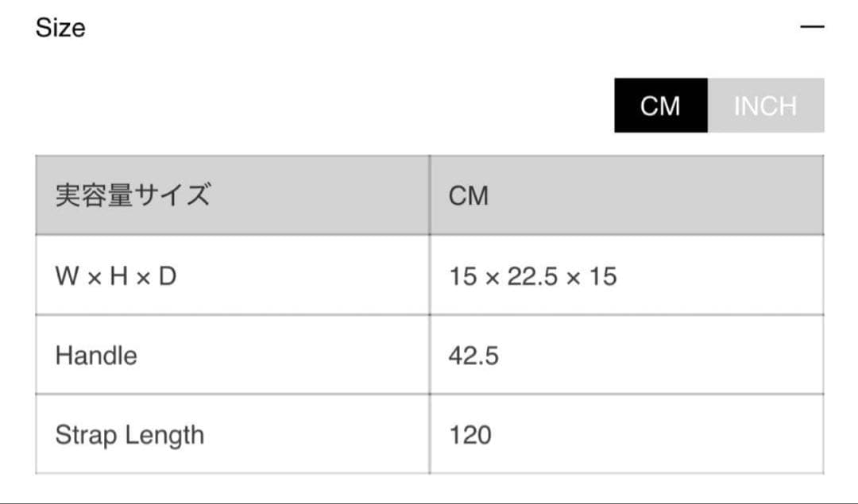Click the 実容量サイズ header cell
This screenshot has width=858, height=504.
pos(133,195)
